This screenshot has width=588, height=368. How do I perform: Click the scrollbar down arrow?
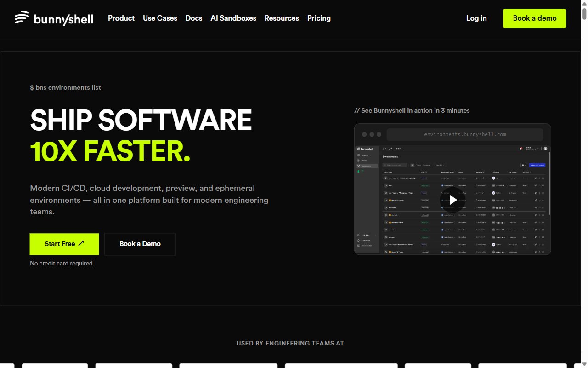click(584, 364)
